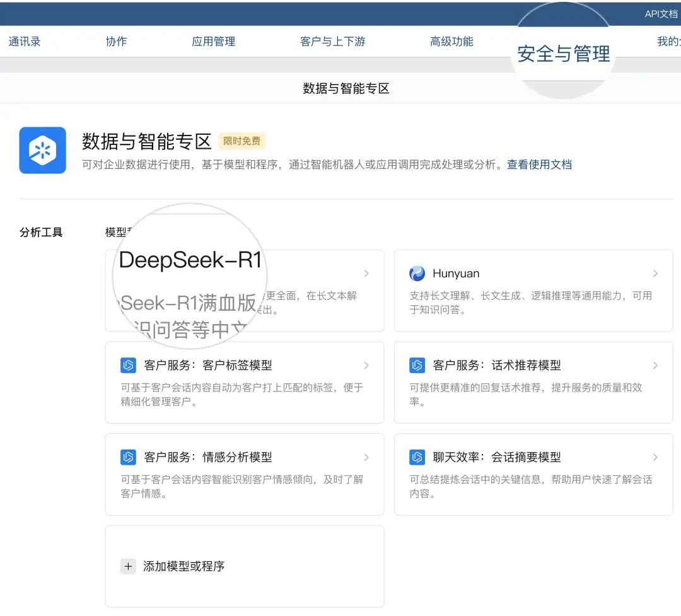Click the description text 可基于客户会话内容自动为客户打上匹配的标签

coord(242,395)
